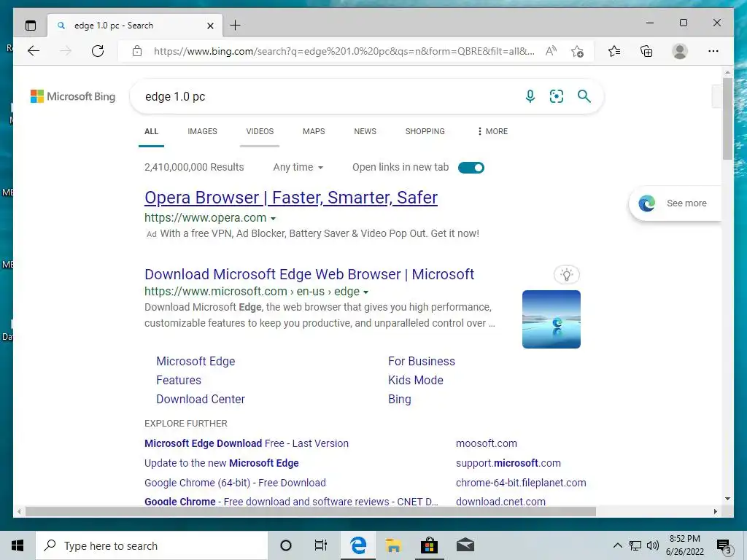Close the 'edge 1.0 pc - Search' tab
The image size is (747, 560).
coord(210,26)
